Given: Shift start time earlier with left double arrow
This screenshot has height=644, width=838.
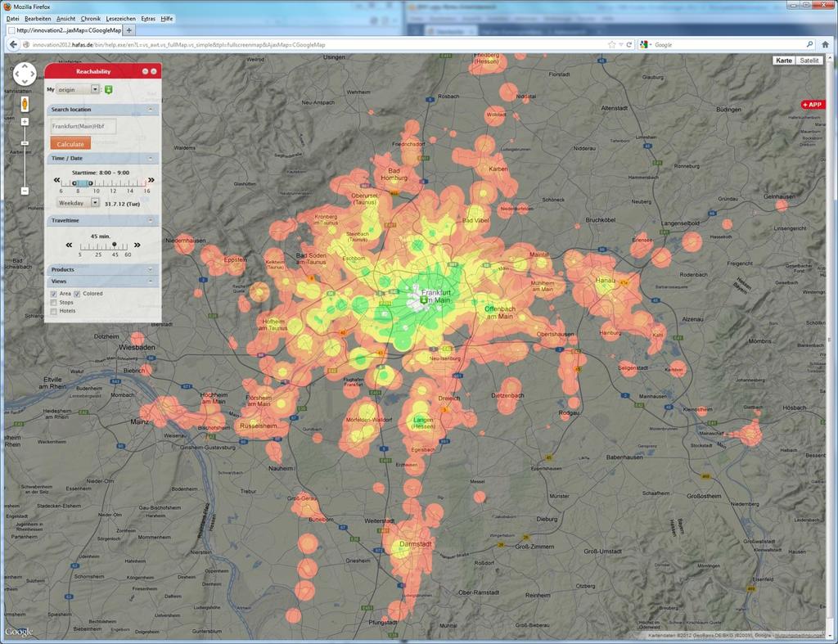Looking at the screenshot, I should (x=56, y=180).
